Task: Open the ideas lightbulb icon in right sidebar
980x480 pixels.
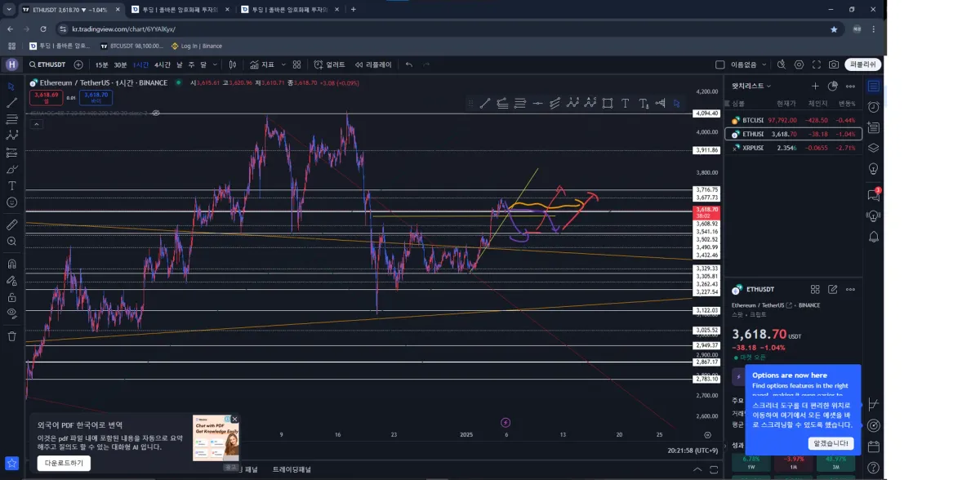Action: coord(873,169)
